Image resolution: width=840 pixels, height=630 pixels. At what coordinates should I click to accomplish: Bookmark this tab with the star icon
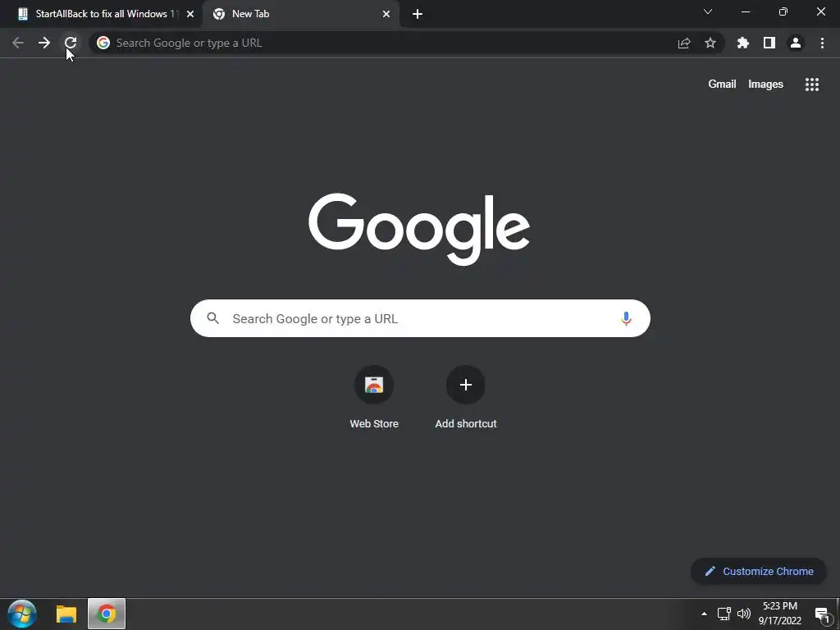[x=710, y=43]
